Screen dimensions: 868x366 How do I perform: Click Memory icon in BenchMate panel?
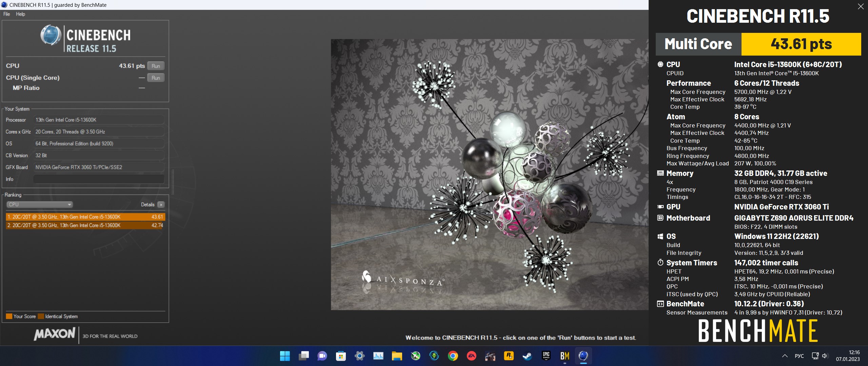point(660,173)
